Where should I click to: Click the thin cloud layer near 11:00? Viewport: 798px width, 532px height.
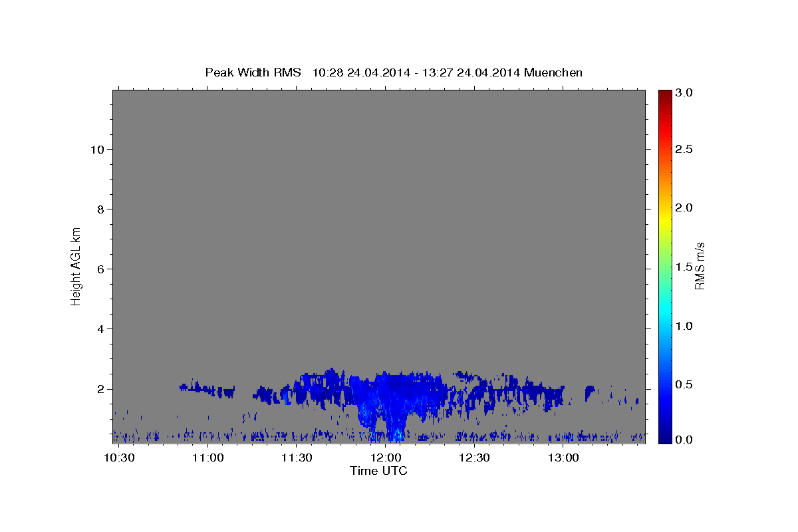[x=207, y=389]
